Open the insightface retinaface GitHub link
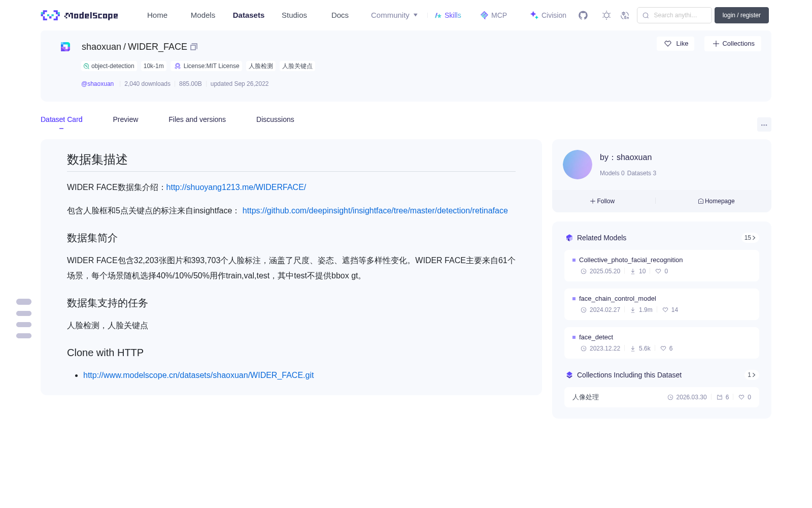Viewport: 812px width, 508px height. tap(375, 211)
